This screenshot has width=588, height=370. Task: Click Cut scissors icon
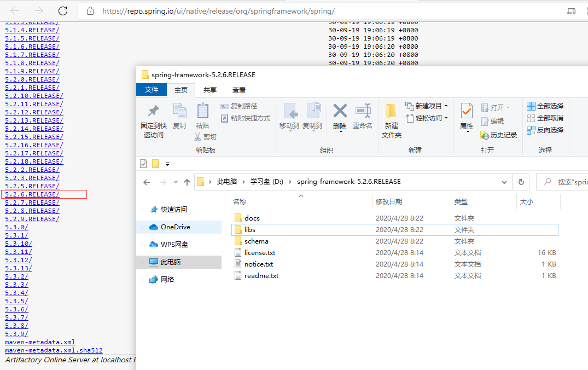coord(197,137)
